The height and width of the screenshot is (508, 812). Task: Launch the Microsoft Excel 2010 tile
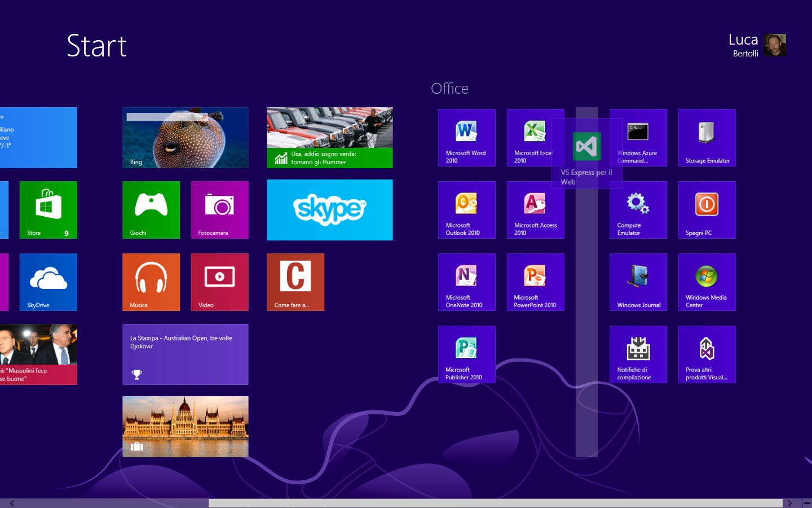(x=529, y=138)
